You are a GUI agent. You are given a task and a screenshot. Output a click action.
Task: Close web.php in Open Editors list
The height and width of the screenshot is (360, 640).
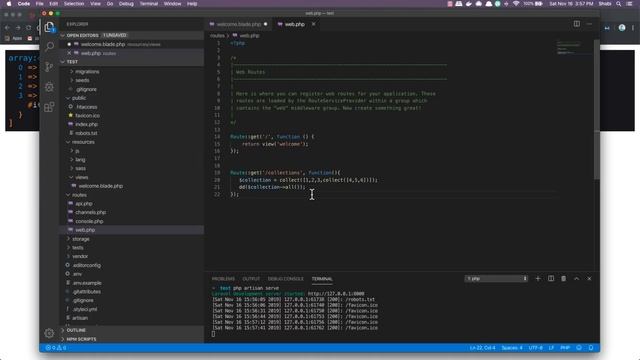(69, 53)
